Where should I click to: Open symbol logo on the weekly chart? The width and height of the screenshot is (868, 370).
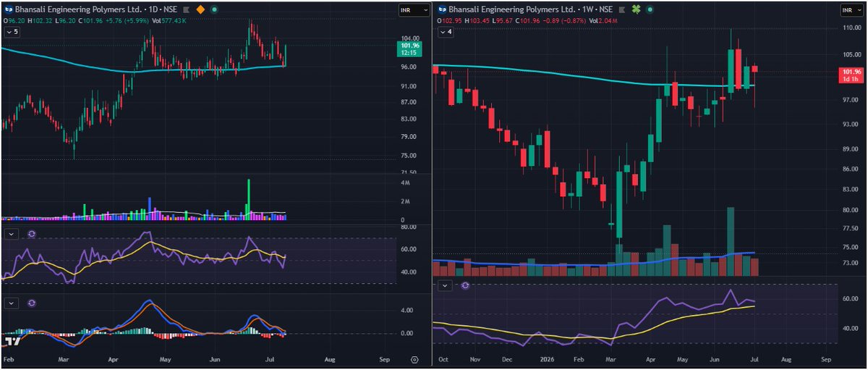(442, 11)
